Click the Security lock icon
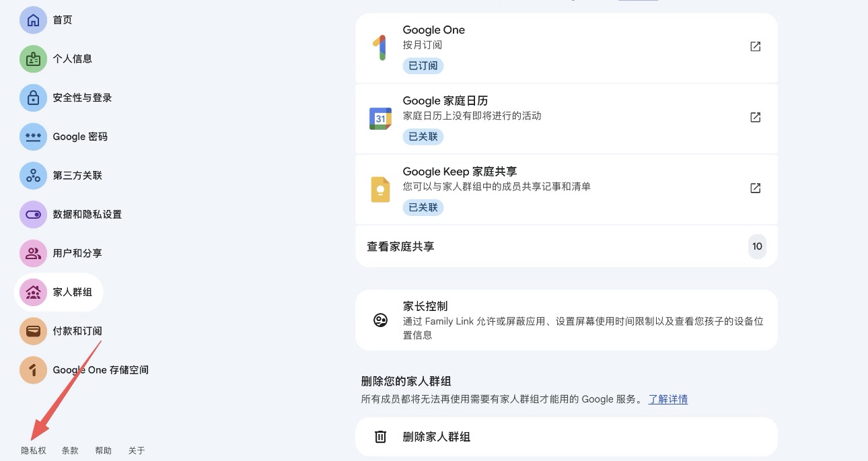The height and width of the screenshot is (461, 868). pyautogui.click(x=33, y=98)
